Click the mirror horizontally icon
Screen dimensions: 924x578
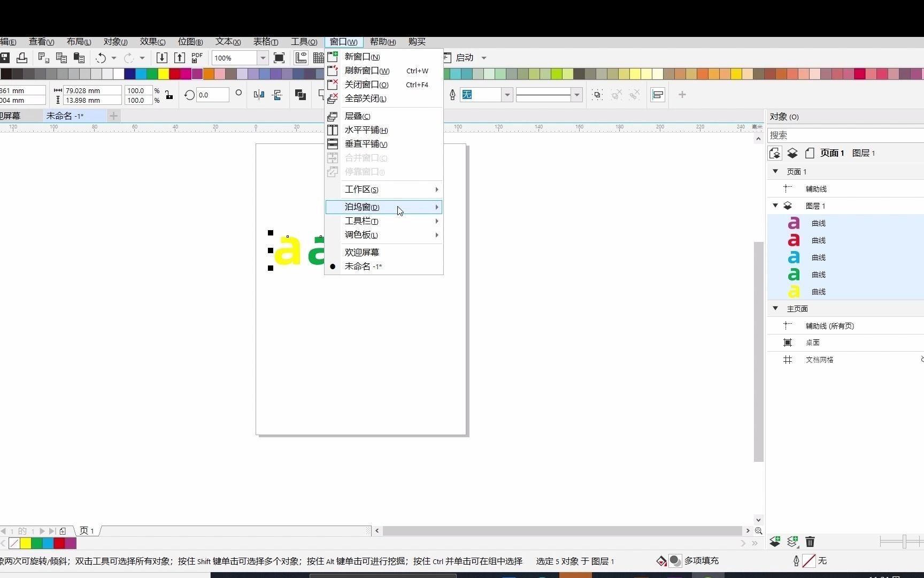259,95
